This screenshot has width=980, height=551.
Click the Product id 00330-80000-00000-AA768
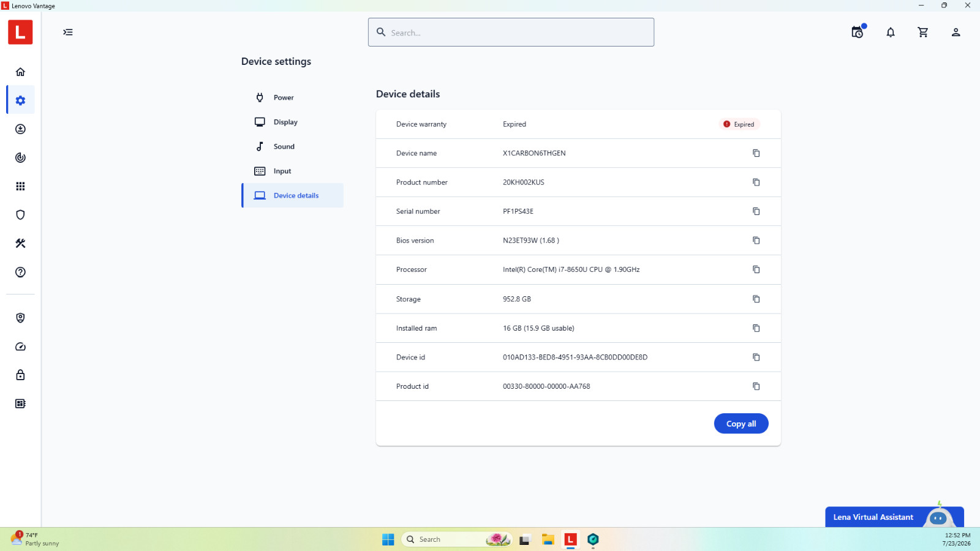pos(546,386)
